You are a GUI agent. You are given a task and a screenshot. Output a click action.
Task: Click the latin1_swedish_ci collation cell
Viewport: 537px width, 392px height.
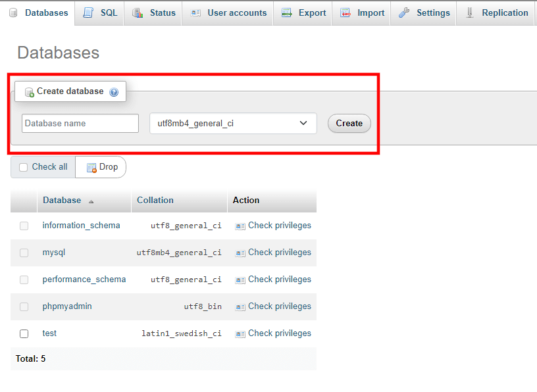182,333
